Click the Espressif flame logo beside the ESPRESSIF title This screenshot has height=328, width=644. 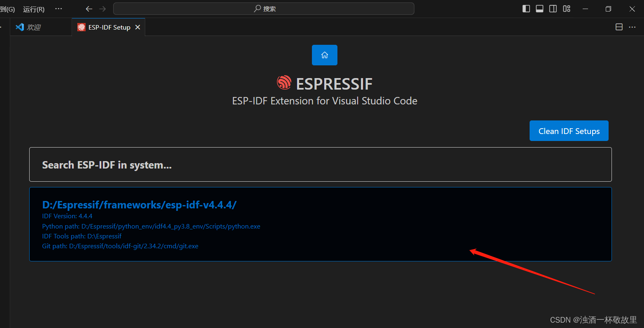pos(284,83)
